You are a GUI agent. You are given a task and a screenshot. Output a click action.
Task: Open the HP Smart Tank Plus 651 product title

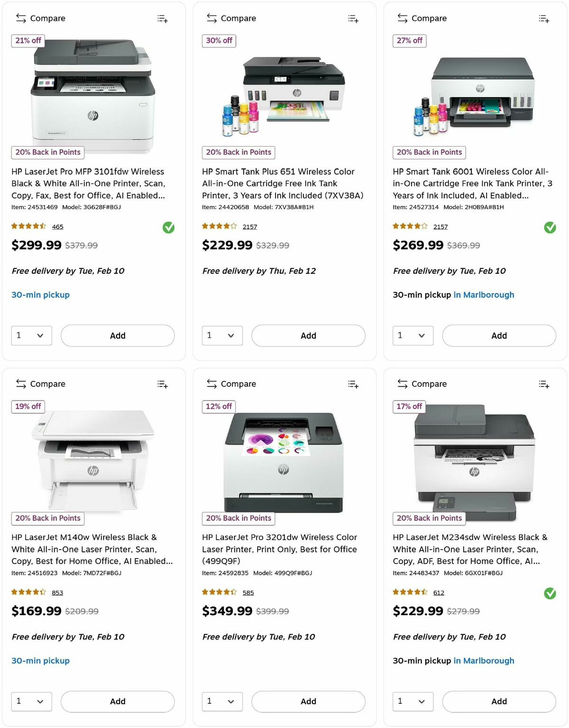[278, 183]
